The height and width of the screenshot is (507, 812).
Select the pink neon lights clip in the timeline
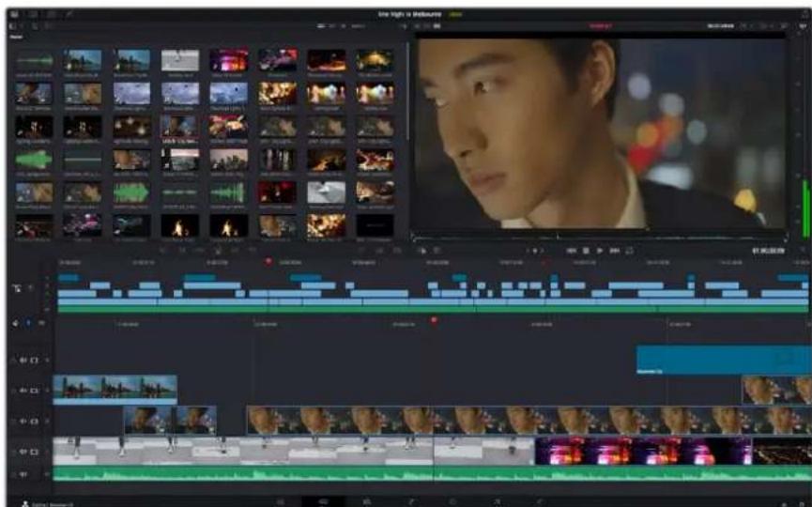pyautogui.click(x=643, y=451)
